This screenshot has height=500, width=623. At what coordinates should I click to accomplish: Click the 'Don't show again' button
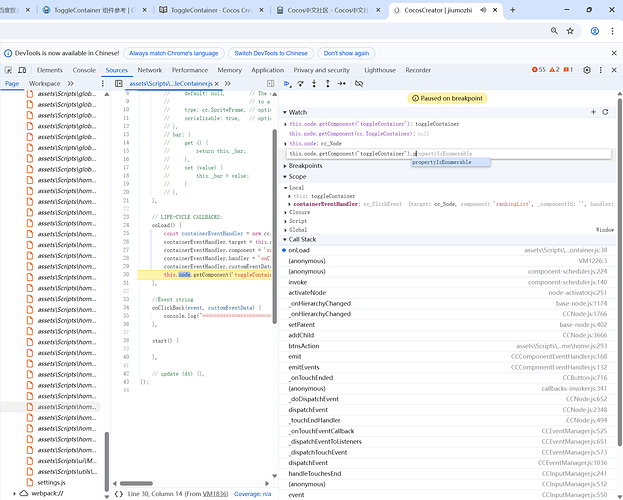(346, 53)
